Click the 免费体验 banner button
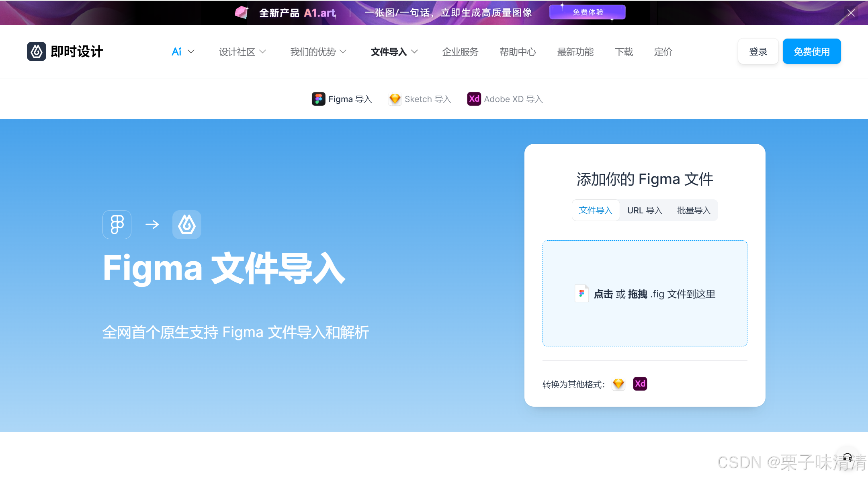 pyautogui.click(x=588, y=12)
